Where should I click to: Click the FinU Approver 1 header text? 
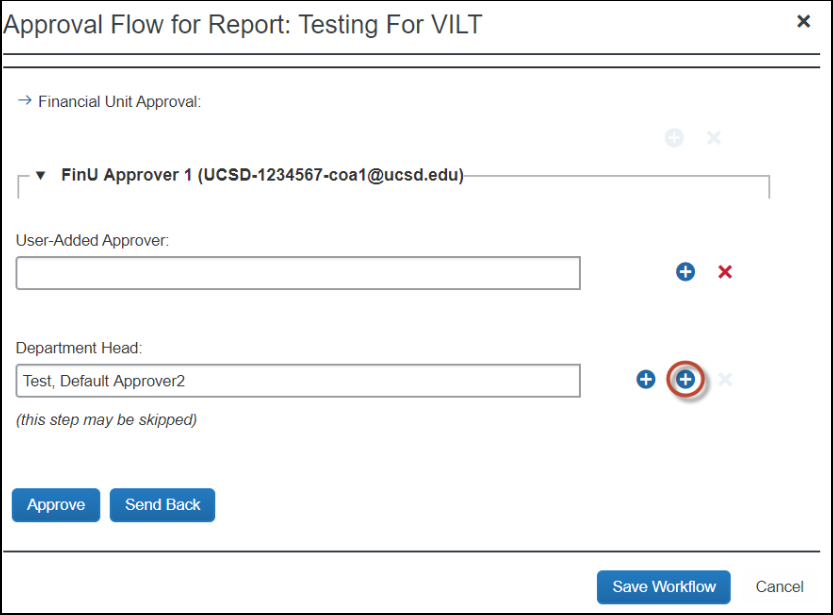click(262, 176)
